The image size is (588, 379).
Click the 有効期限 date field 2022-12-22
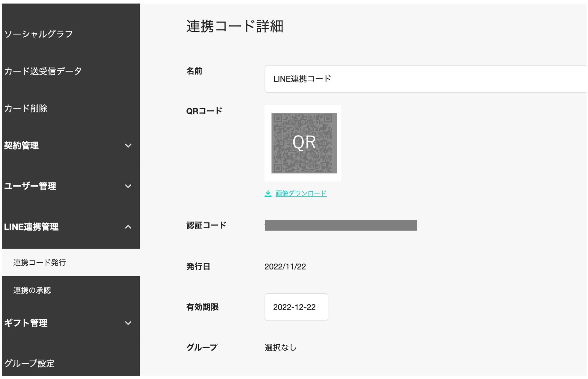(x=296, y=307)
